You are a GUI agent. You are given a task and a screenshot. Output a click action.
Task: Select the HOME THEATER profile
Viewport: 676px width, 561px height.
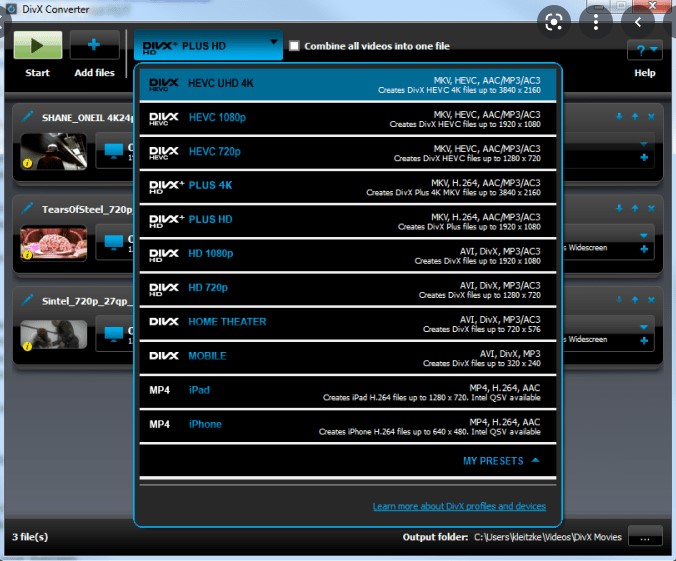(348, 323)
